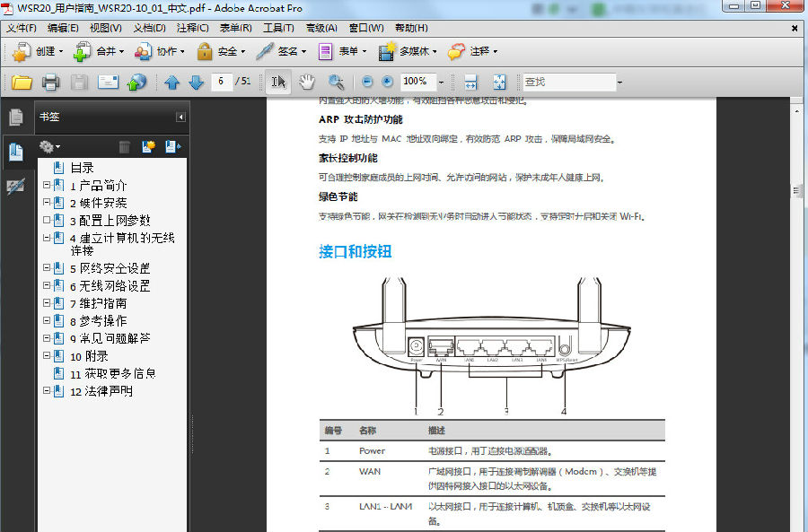Jump to bookmark '6 无线网络设置'
This screenshot has width=808, height=532.
point(110,286)
